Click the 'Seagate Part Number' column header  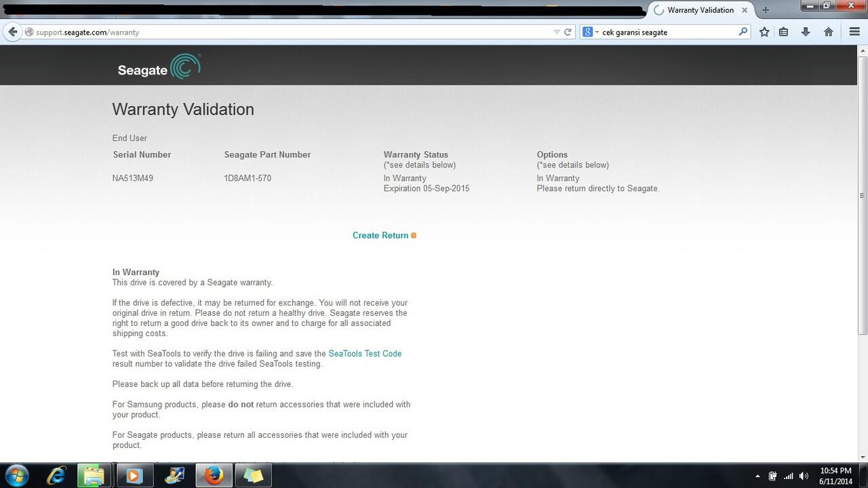point(267,155)
